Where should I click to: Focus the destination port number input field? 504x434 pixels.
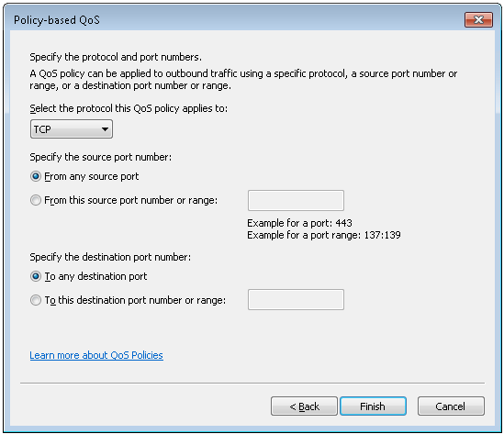point(296,300)
